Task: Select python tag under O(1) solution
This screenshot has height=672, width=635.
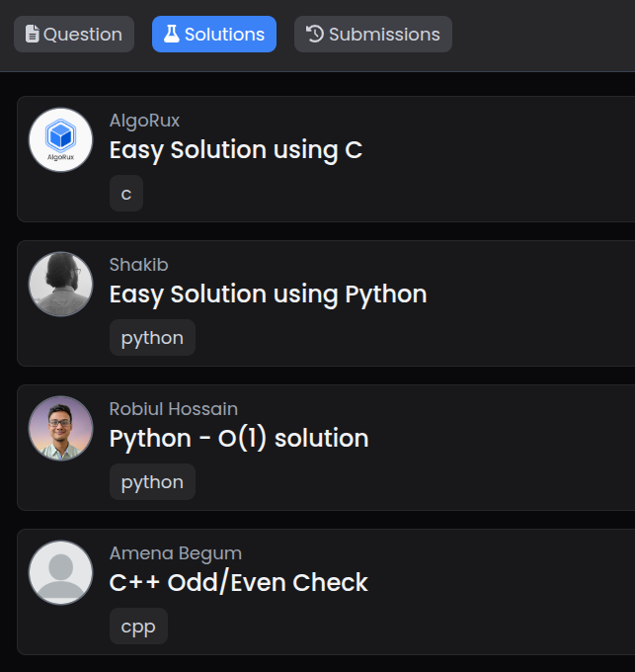Action: tap(152, 482)
